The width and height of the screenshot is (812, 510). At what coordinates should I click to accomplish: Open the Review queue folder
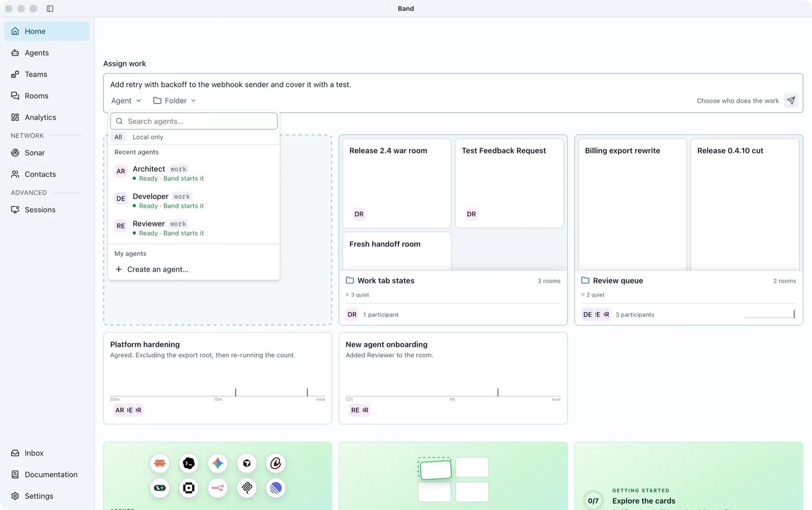click(618, 280)
